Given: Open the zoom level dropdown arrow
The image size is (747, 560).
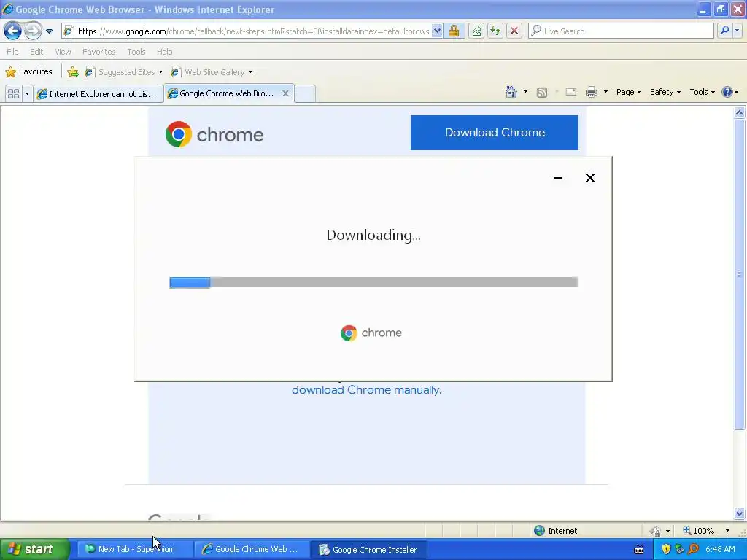Looking at the screenshot, I should tap(727, 531).
